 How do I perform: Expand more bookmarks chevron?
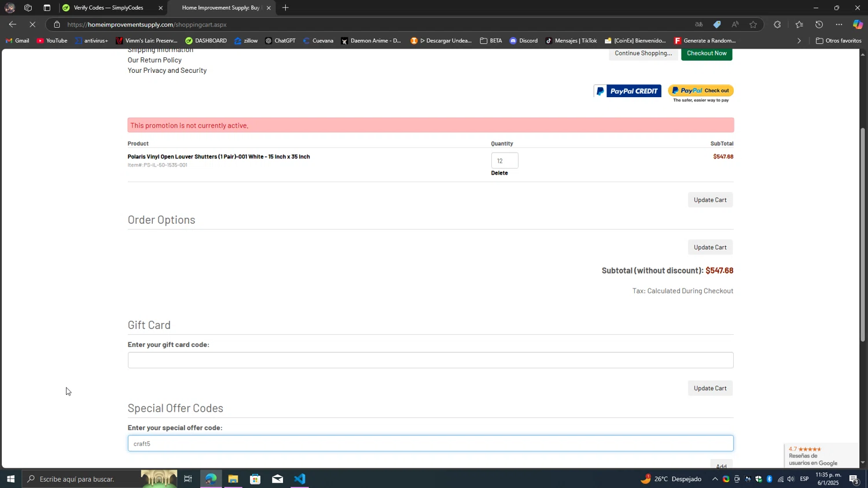(x=799, y=40)
